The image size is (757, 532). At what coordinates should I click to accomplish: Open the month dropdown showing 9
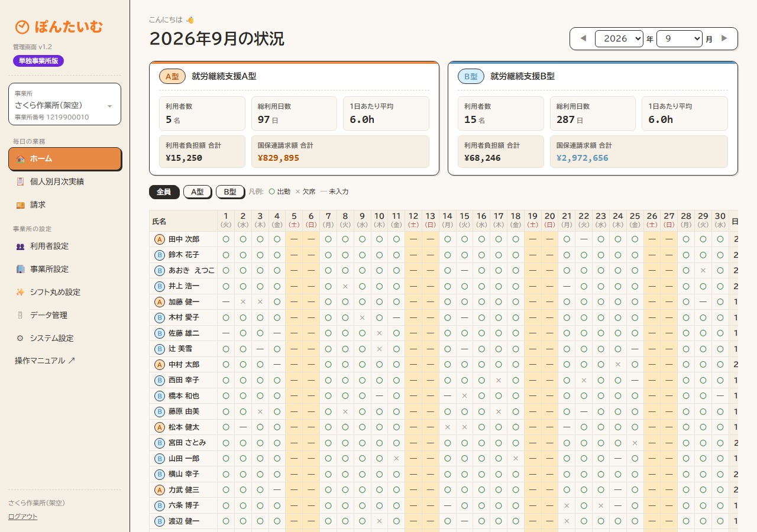[x=680, y=38]
